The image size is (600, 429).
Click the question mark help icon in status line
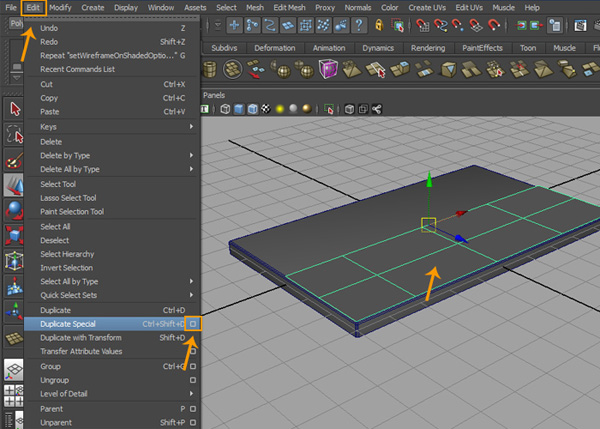(x=357, y=26)
